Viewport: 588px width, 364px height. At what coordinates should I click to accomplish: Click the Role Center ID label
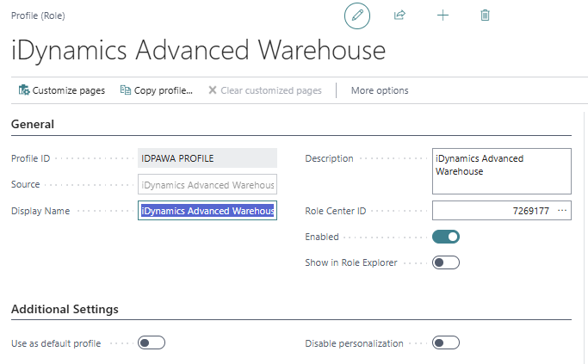tap(335, 211)
